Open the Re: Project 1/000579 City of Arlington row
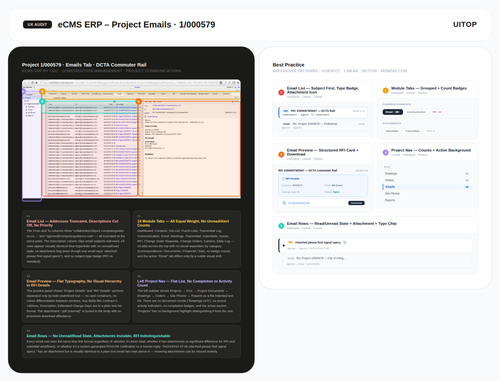 (x=375, y=261)
